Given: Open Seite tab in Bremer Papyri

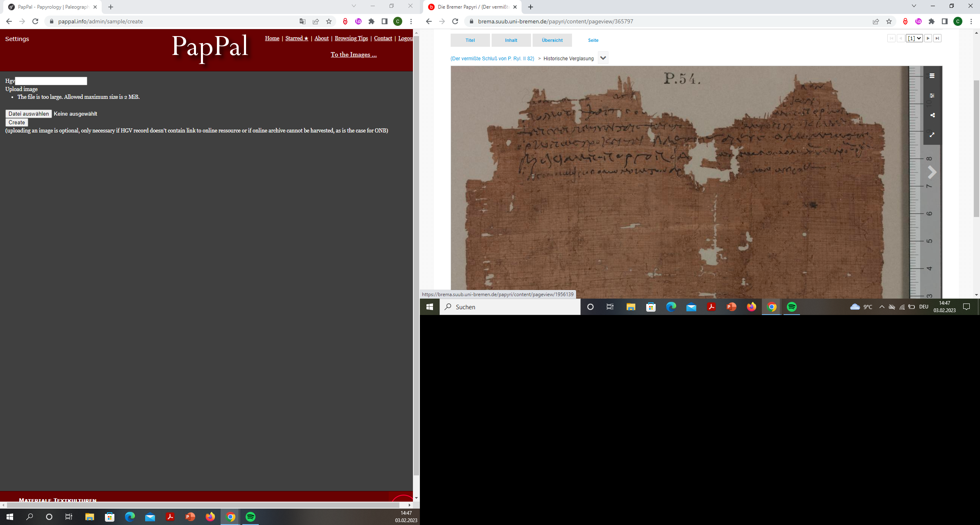Looking at the screenshot, I should [x=593, y=40].
